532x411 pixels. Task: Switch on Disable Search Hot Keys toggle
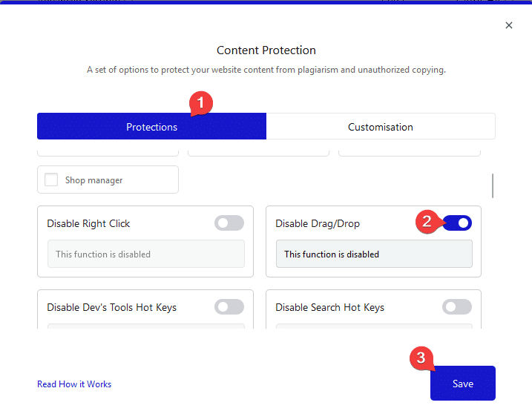pyautogui.click(x=457, y=307)
